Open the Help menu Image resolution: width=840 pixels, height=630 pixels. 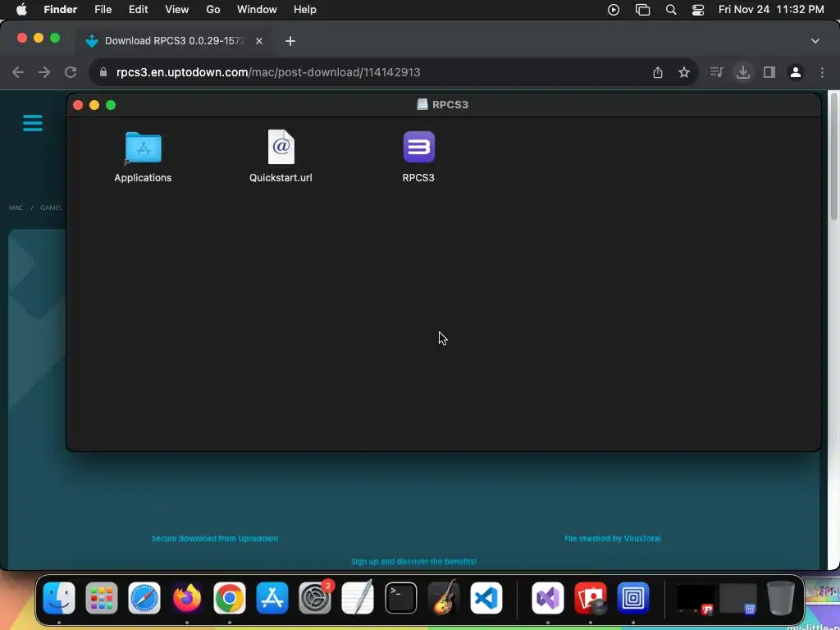click(305, 10)
